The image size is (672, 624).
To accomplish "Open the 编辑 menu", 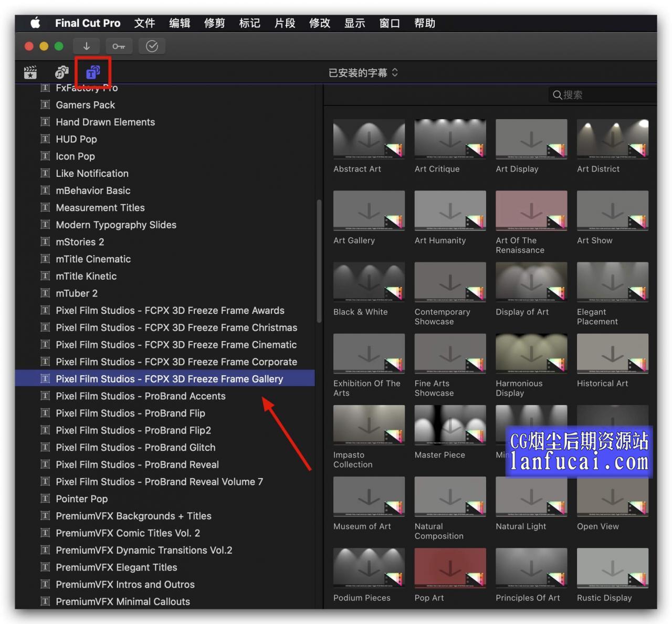I will pos(180,23).
